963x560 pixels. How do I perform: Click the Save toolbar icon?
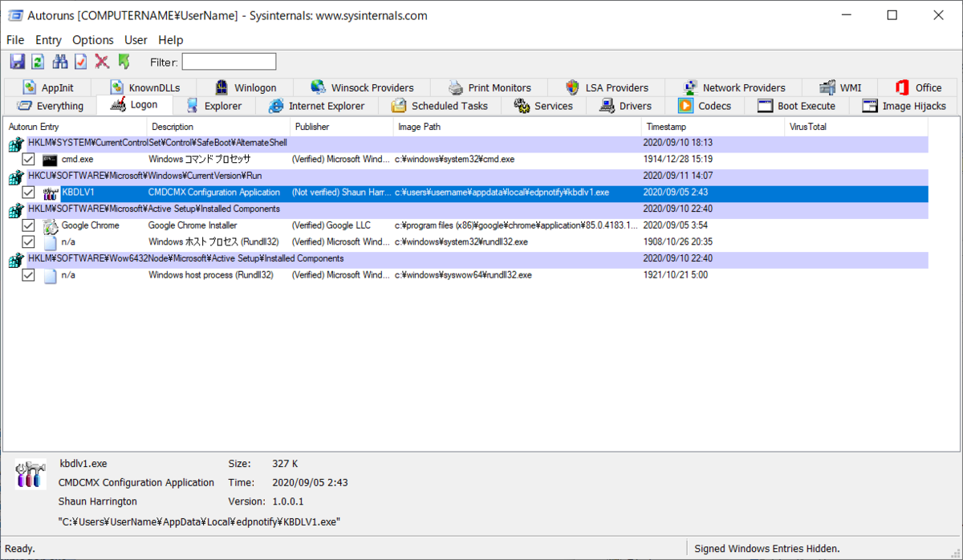pos(17,62)
